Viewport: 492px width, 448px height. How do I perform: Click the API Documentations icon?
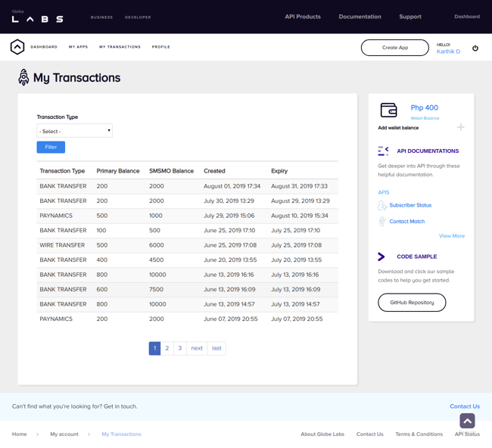coord(383,151)
